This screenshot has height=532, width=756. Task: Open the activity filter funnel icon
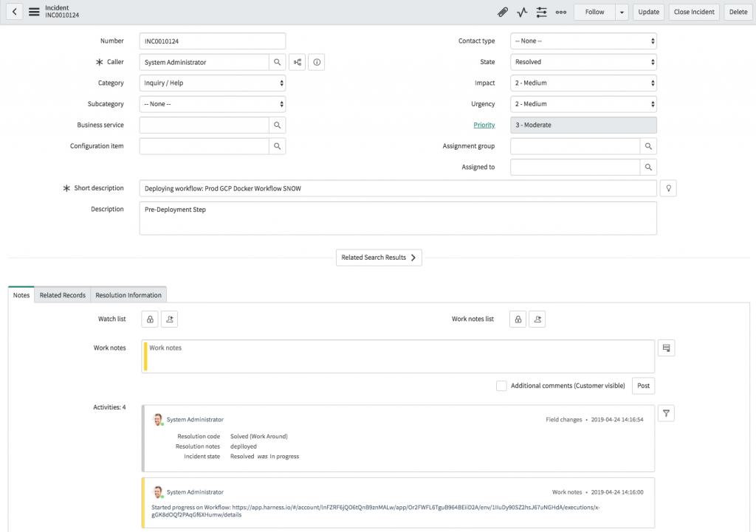pos(667,413)
